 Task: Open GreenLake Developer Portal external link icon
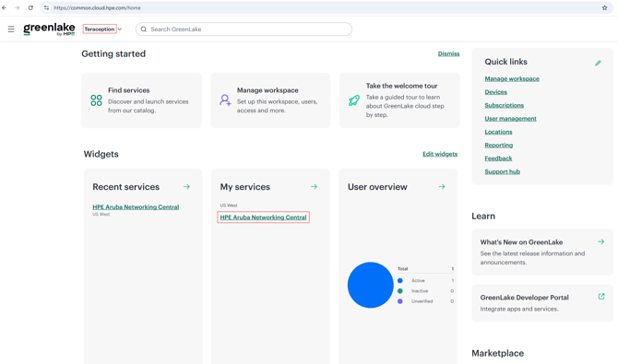pyautogui.click(x=601, y=297)
